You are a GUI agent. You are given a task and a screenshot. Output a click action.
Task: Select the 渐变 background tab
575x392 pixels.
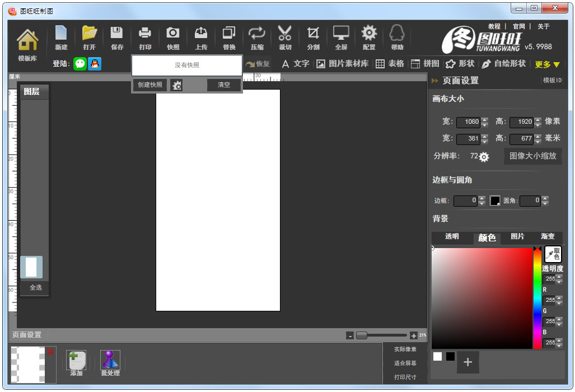(x=548, y=236)
